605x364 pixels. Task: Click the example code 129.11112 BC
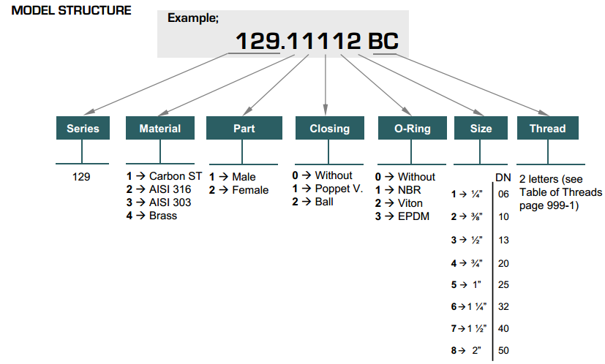pyautogui.click(x=316, y=42)
